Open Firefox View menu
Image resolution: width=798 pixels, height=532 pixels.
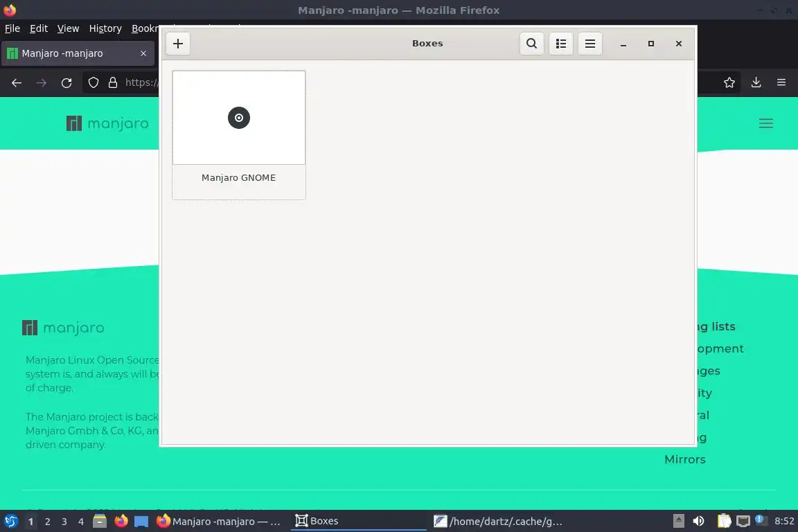click(x=68, y=28)
